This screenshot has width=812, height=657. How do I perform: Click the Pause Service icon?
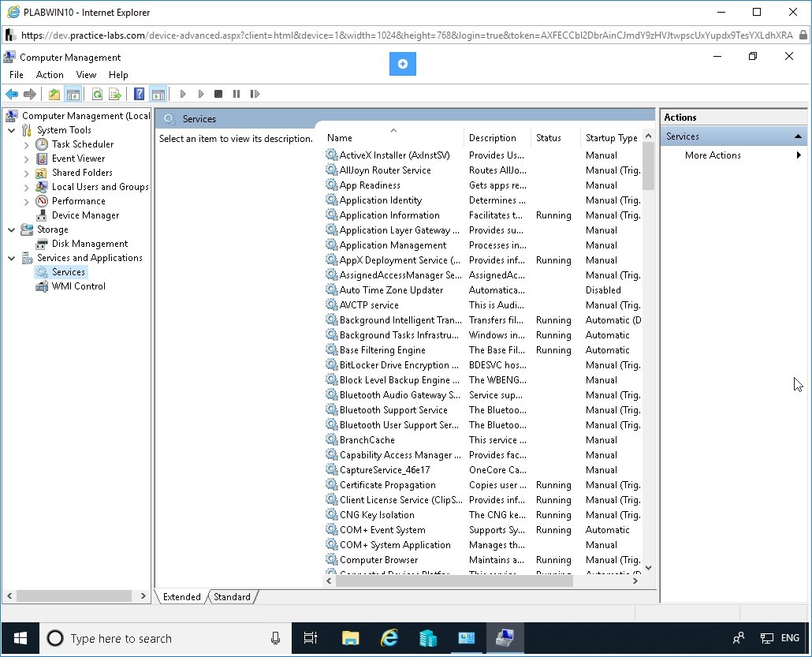click(237, 94)
